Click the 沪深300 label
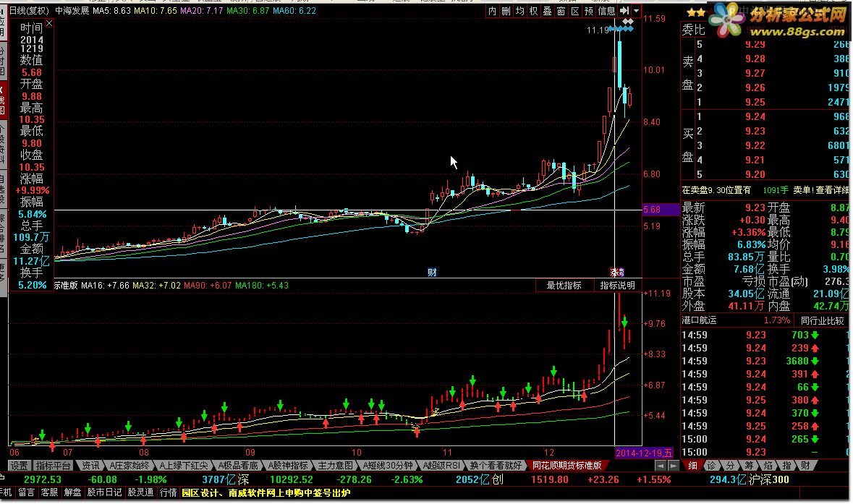Image resolution: width=853 pixels, height=504 pixels. tap(768, 479)
